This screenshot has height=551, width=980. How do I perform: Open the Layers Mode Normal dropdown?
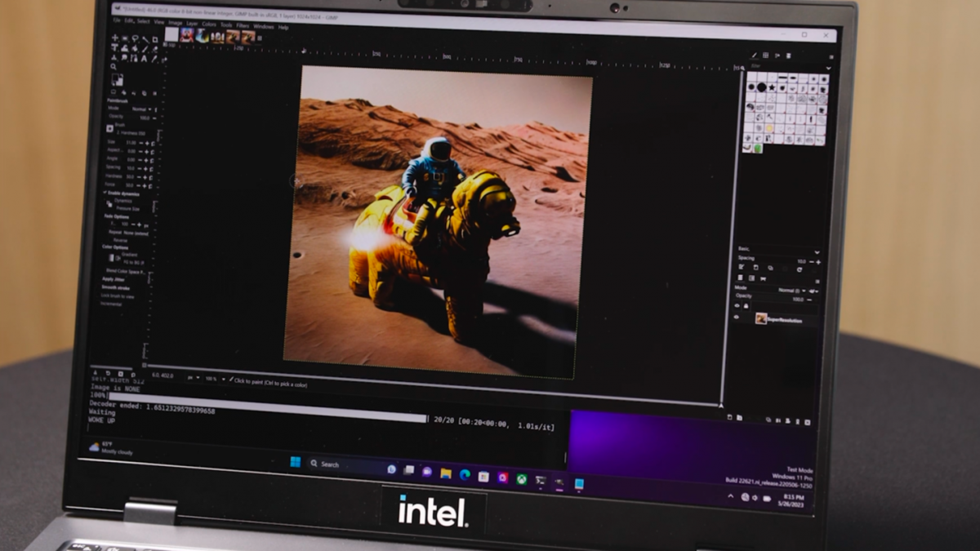tap(792, 291)
